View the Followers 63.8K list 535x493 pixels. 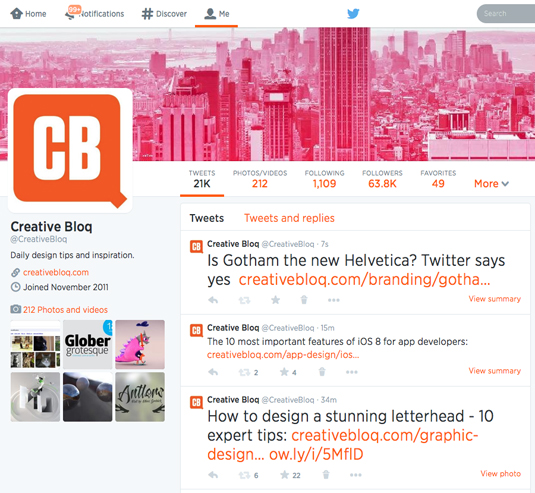coord(382,179)
